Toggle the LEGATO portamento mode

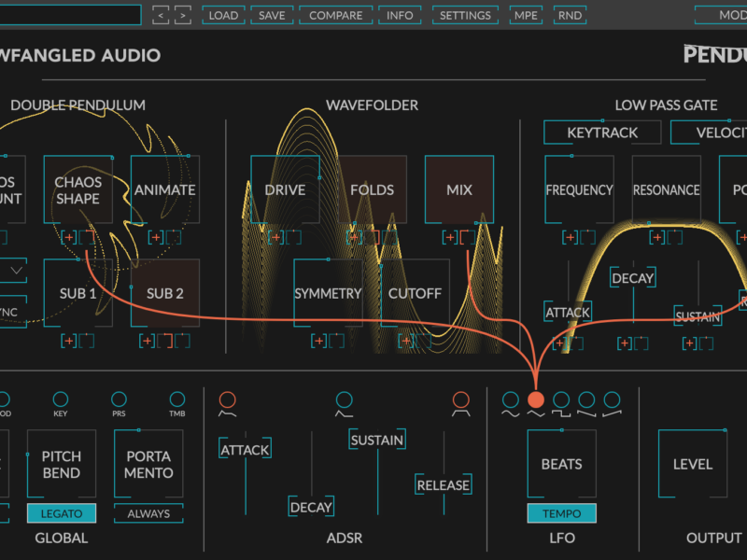pyautogui.click(x=62, y=513)
